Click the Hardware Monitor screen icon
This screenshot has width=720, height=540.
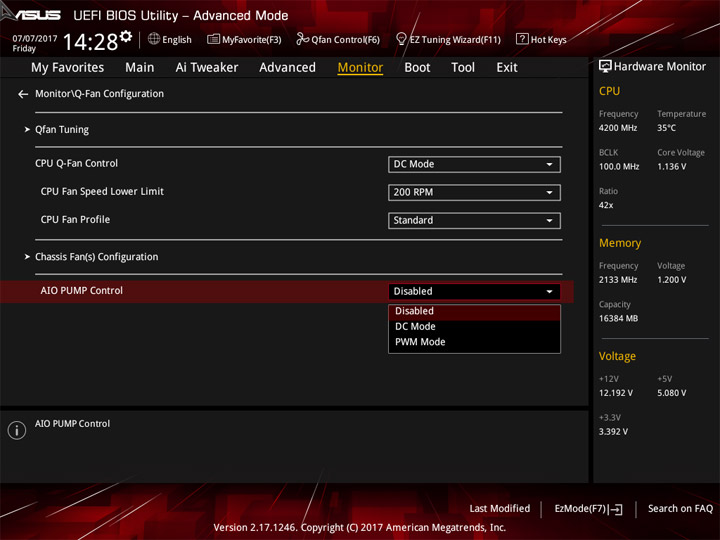(605, 67)
